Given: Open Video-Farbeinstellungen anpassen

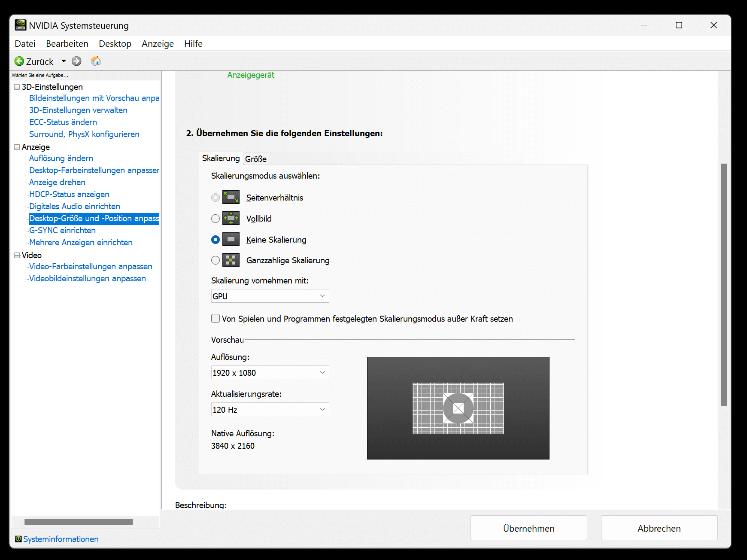Looking at the screenshot, I should [x=91, y=266].
